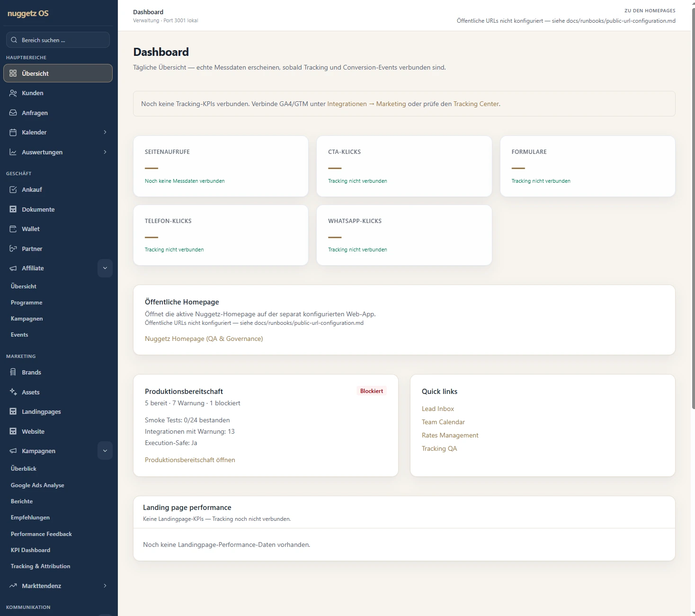The image size is (695, 616).
Task: Click the Bereich suchen search field
Action: pos(58,40)
